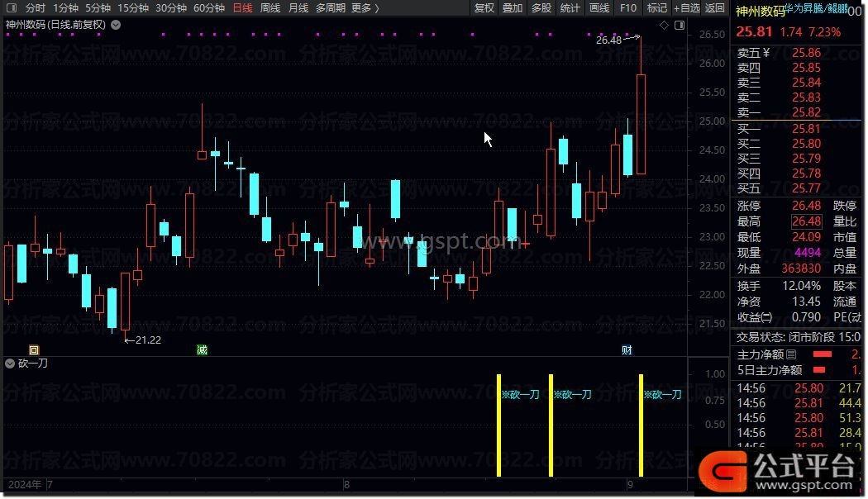The height and width of the screenshot is (499, 868).
Task: Click the 21.22 low price label on chart
Action: [148, 340]
